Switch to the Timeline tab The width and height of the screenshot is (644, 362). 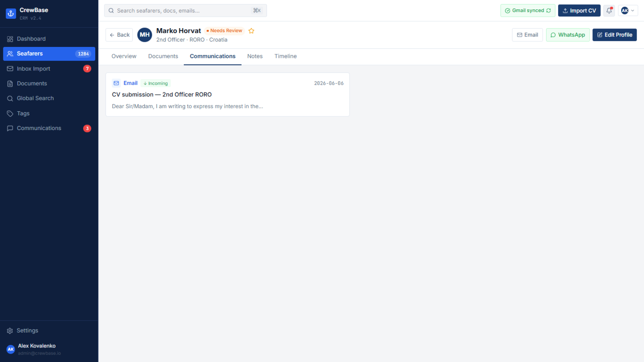pyautogui.click(x=285, y=56)
